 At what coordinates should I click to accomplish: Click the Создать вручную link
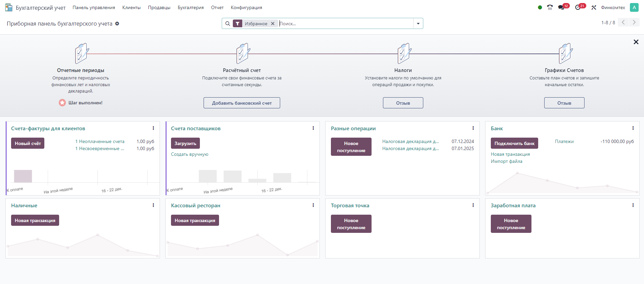click(189, 154)
